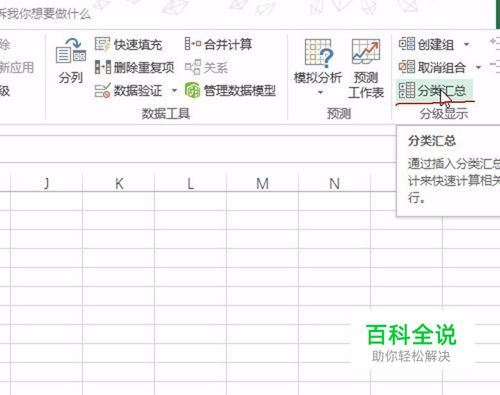Click the 创建组 text label
The width and height of the screenshot is (500, 395).
click(436, 45)
